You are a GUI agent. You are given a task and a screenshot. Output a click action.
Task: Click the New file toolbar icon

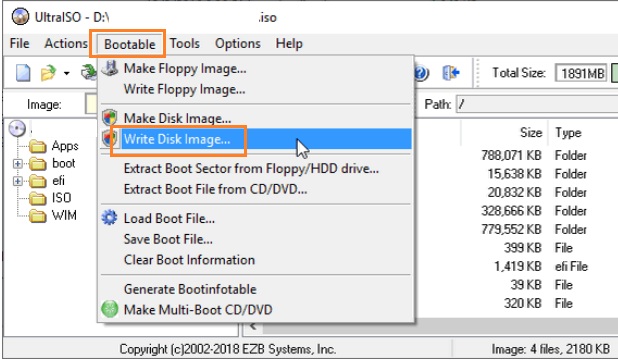tap(23, 73)
